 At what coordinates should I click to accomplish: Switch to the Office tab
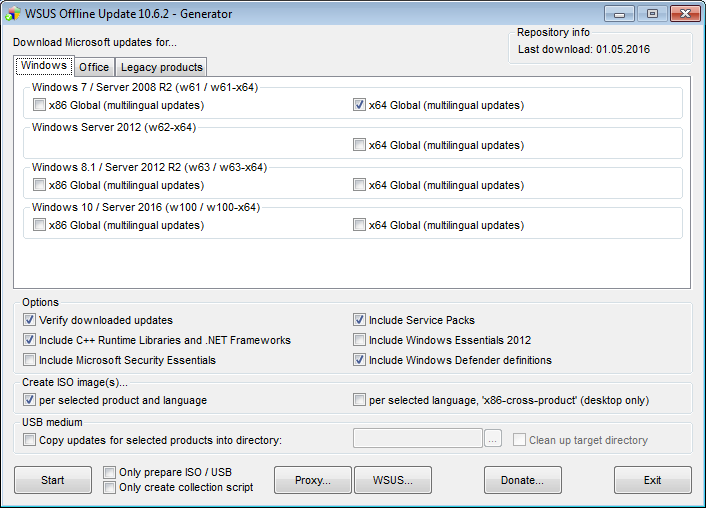point(94,67)
